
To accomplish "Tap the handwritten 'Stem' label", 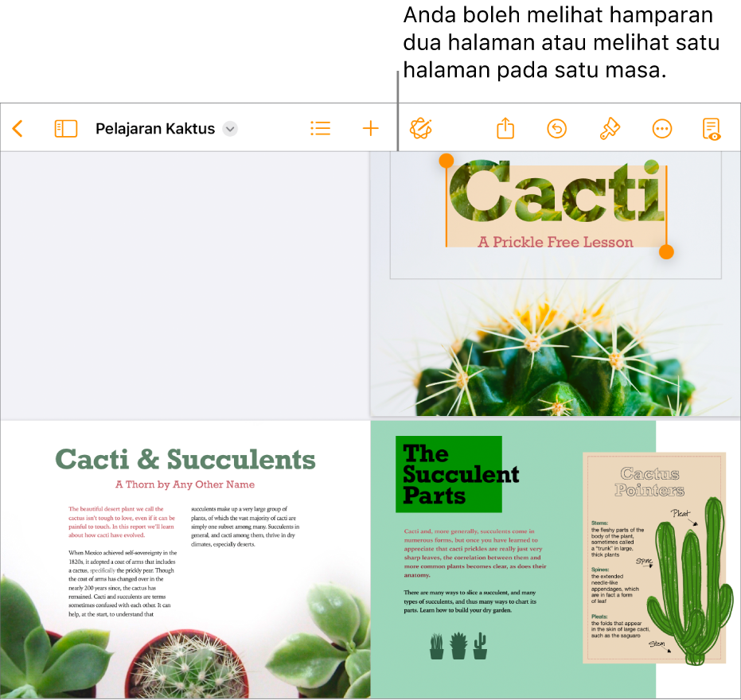I will pos(657,644).
